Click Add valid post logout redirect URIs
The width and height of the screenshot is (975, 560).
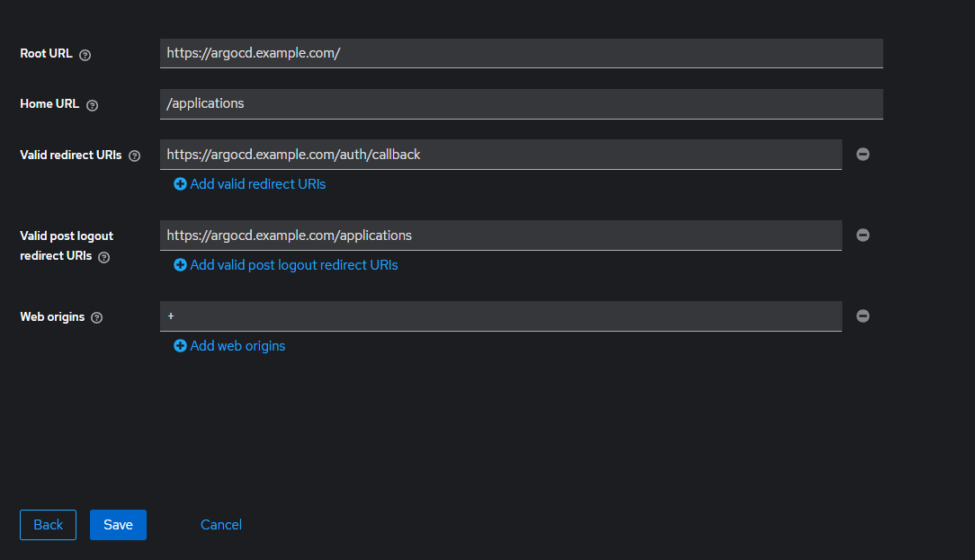point(293,265)
